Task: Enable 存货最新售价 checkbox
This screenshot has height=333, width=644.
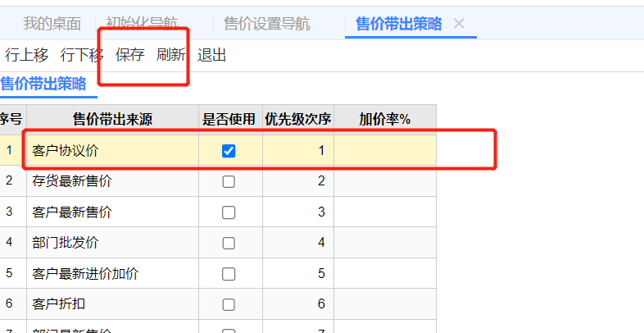Action: pos(229,181)
